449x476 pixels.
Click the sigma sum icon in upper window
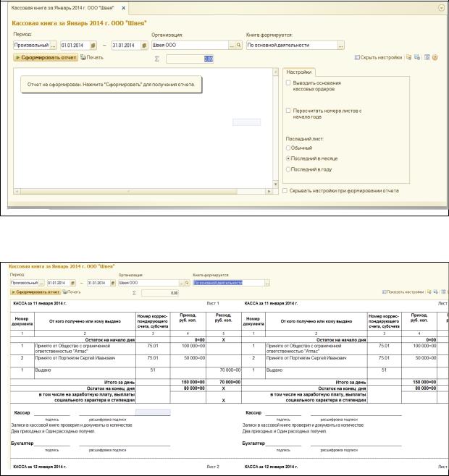click(157, 59)
